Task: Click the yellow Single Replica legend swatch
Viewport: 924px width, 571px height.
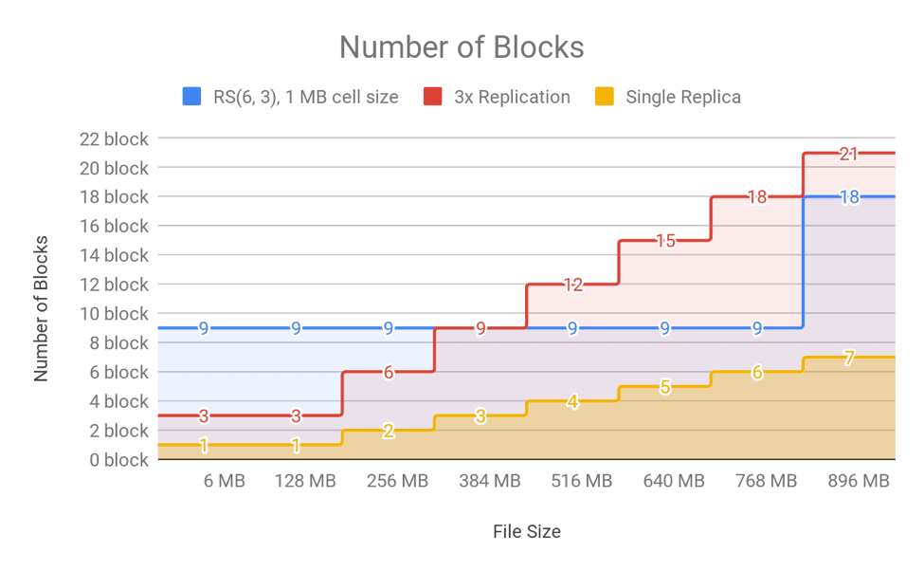Action: click(x=605, y=97)
